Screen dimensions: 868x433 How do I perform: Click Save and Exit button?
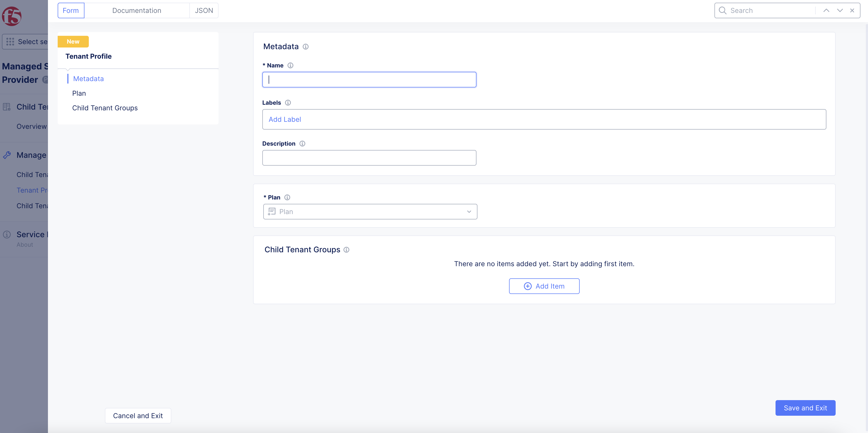[x=805, y=408]
